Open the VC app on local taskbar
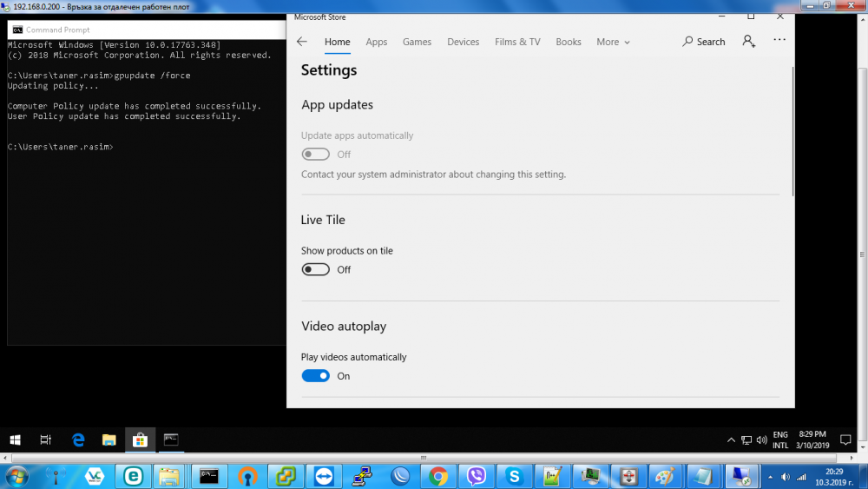 pyautogui.click(x=95, y=476)
